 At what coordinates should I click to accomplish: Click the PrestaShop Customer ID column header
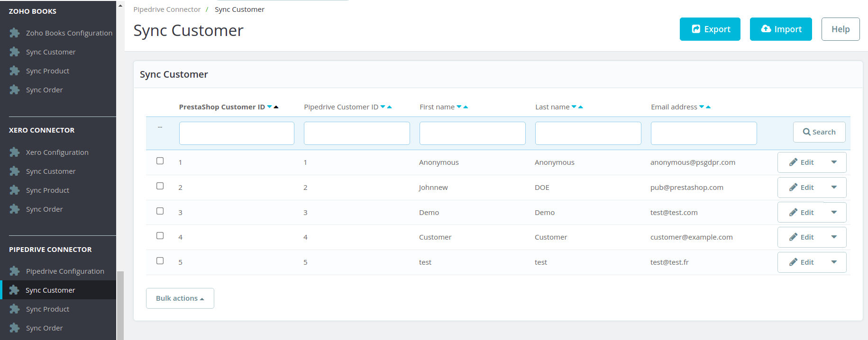coord(222,107)
